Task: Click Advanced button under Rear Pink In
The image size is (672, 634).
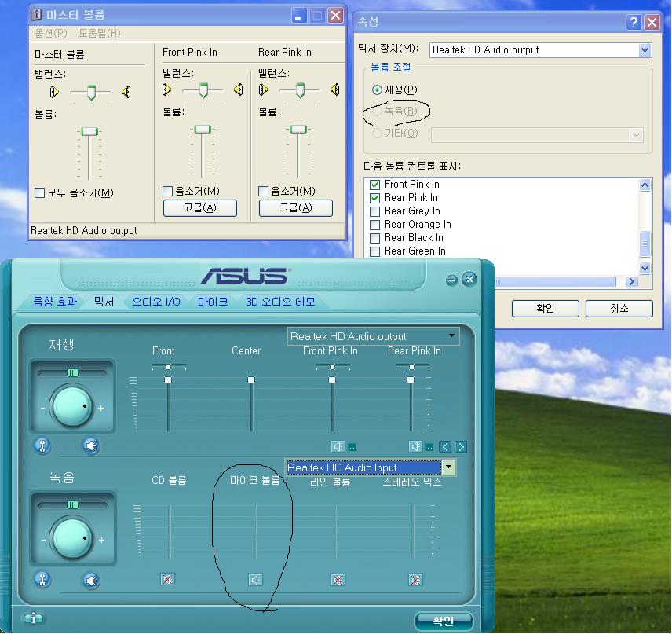Action: pyautogui.click(x=296, y=208)
